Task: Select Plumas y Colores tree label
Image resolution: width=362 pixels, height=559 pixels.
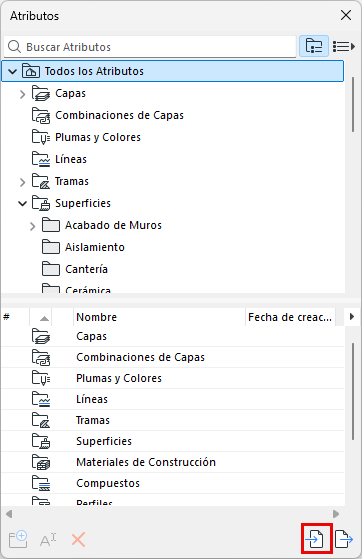Action: pos(98,137)
